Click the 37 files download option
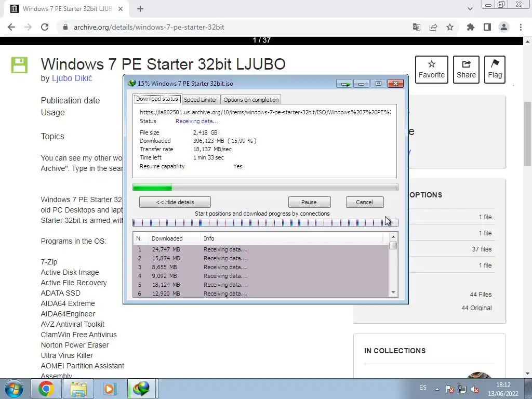This screenshot has height=399, width=532. click(x=482, y=249)
